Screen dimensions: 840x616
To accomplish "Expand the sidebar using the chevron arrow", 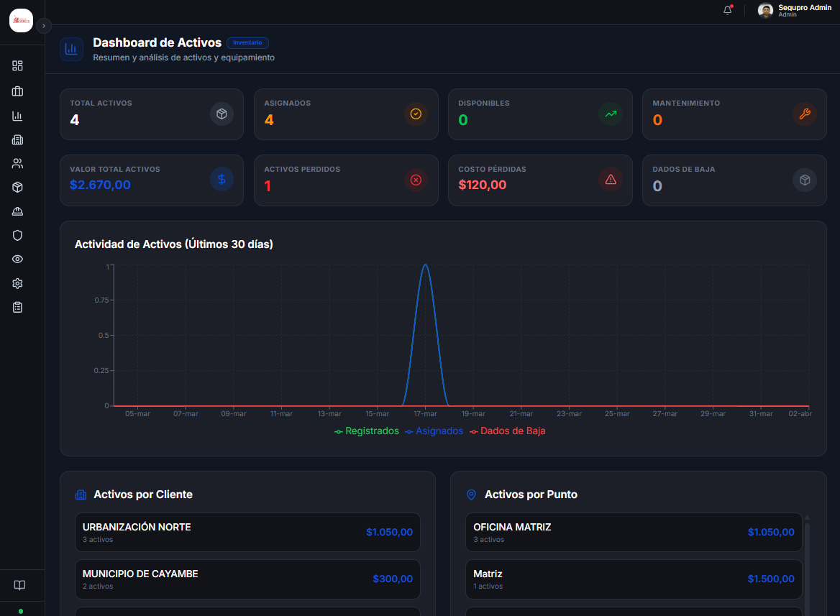I will 43,25.
